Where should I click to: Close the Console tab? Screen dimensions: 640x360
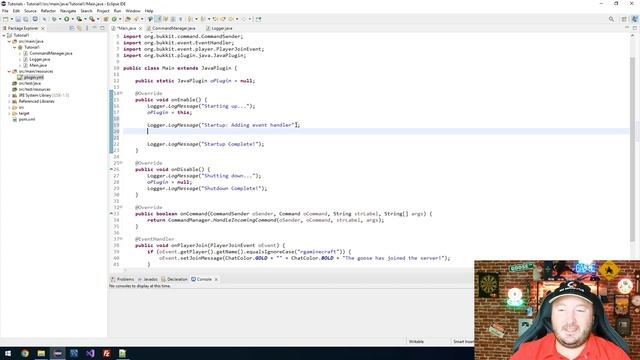click(x=216, y=280)
